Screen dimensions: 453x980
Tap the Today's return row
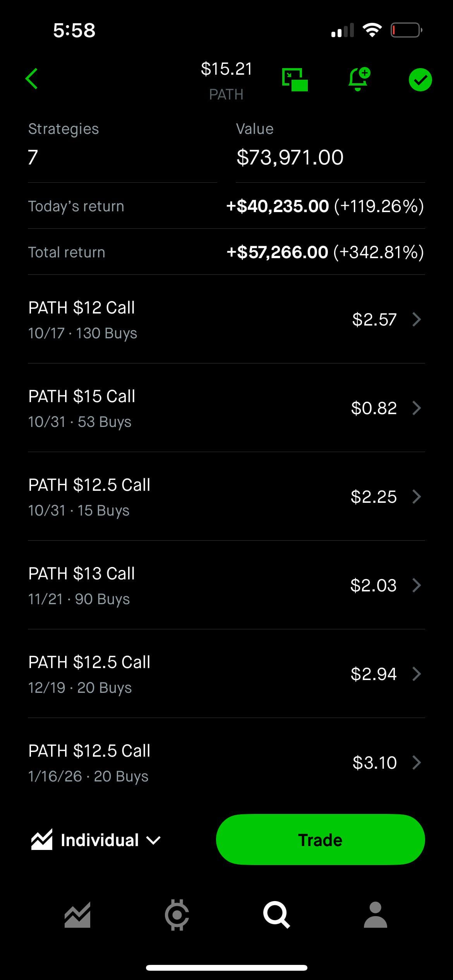226,206
